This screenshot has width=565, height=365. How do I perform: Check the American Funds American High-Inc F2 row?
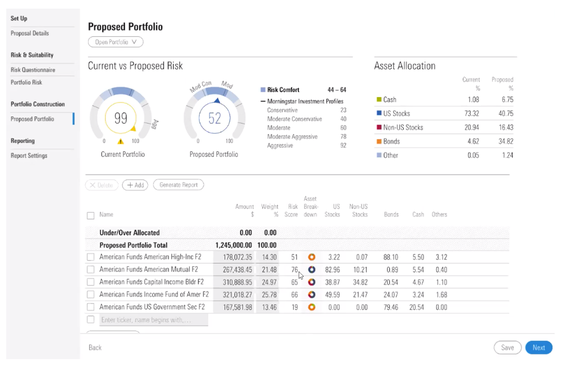(91, 257)
